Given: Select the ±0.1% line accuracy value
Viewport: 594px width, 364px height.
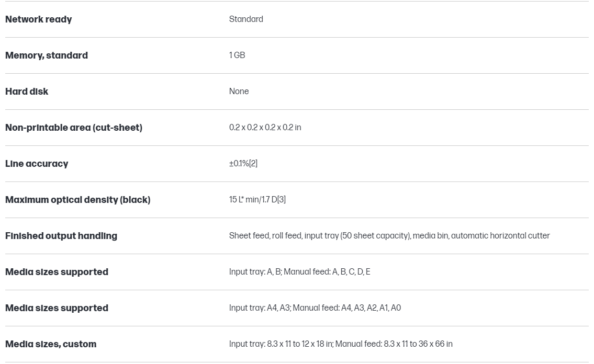Looking at the screenshot, I should (238, 164).
